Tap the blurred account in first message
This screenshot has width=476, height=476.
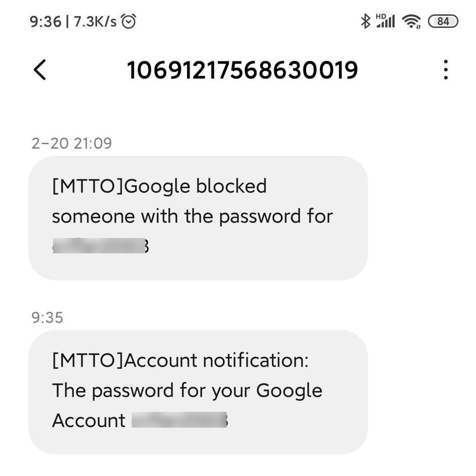[100, 246]
